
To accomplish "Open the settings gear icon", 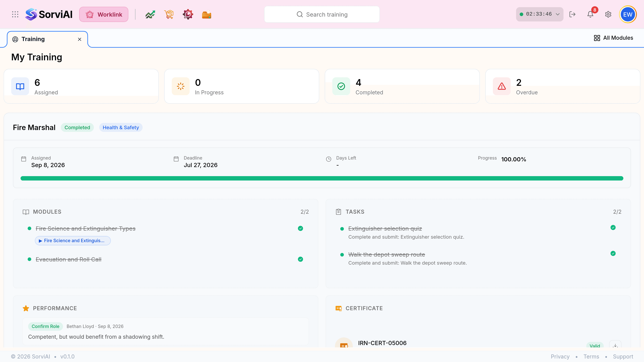I will click(608, 14).
